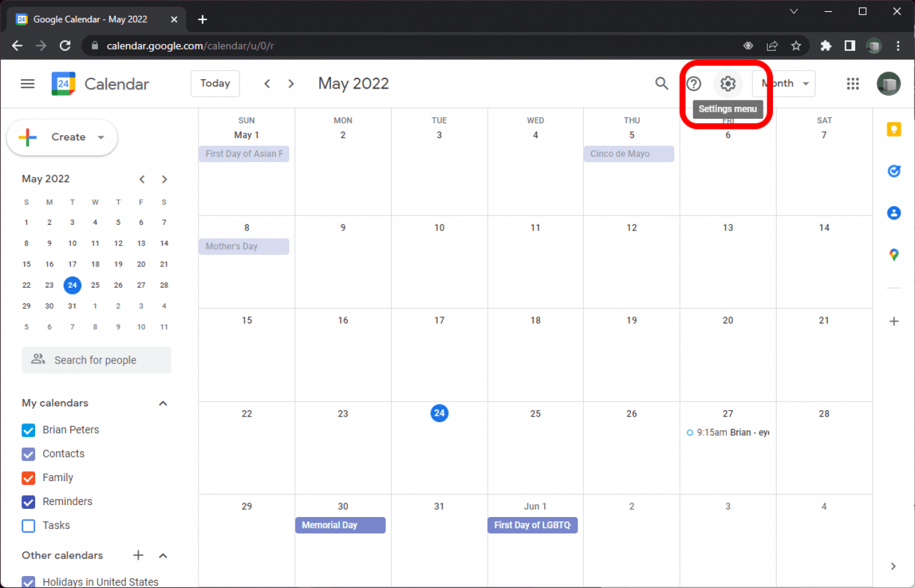Click the Create event button
Screen dimensions: 915x588
[x=61, y=137]
